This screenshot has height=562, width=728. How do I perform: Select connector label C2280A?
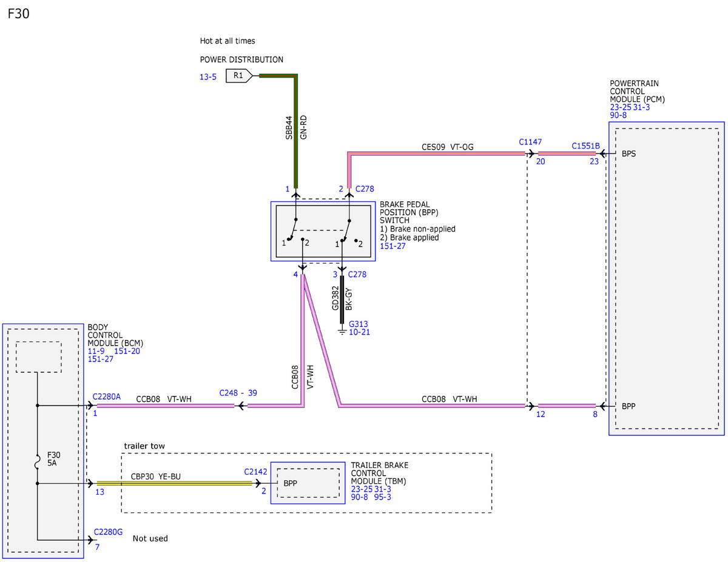pos(107,396)
